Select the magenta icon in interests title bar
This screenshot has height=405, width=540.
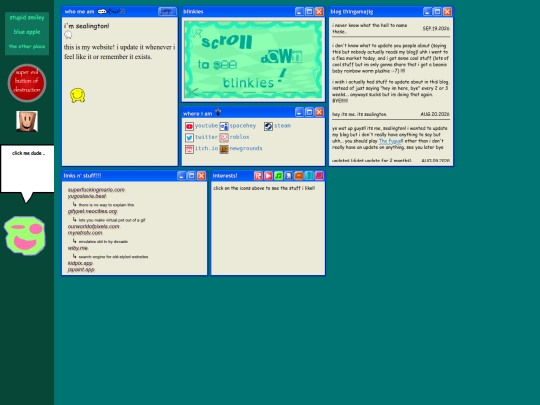pyautogui.click(x=319, y=176)
